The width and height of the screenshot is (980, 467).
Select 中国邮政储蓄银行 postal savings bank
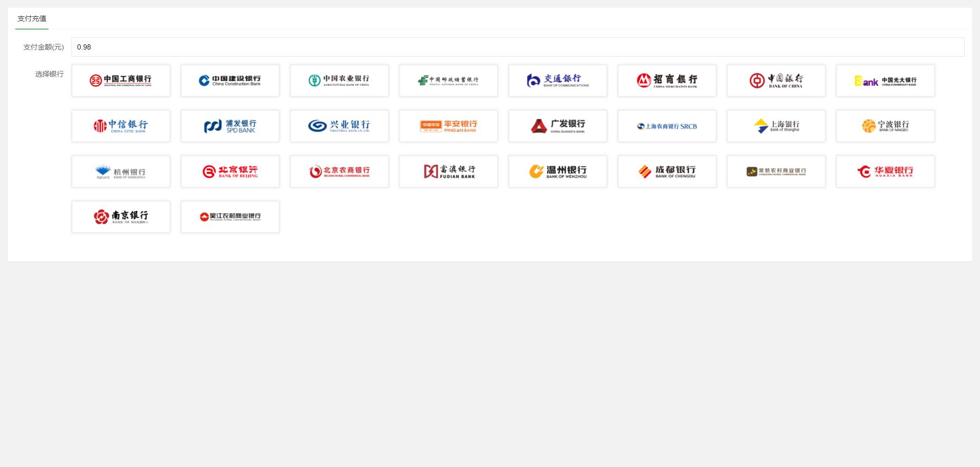click(449, 81)
